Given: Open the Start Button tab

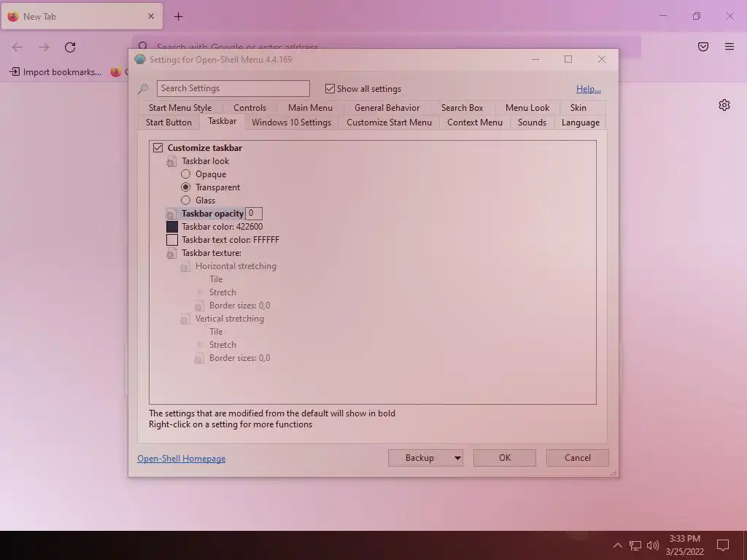Looking at the screenshot, I should pyautogui.click(x=169, y=122).
